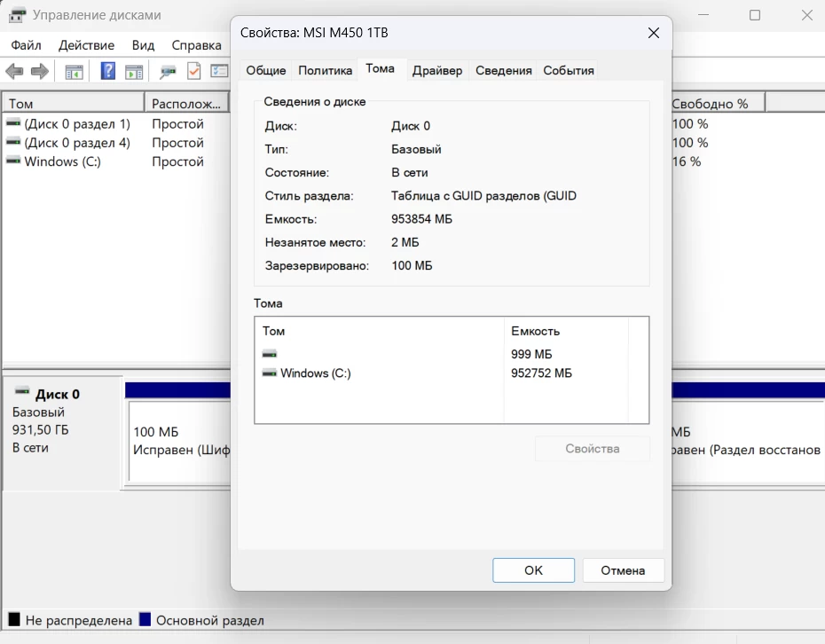Switch to the Общие tab

coord(265,70)
